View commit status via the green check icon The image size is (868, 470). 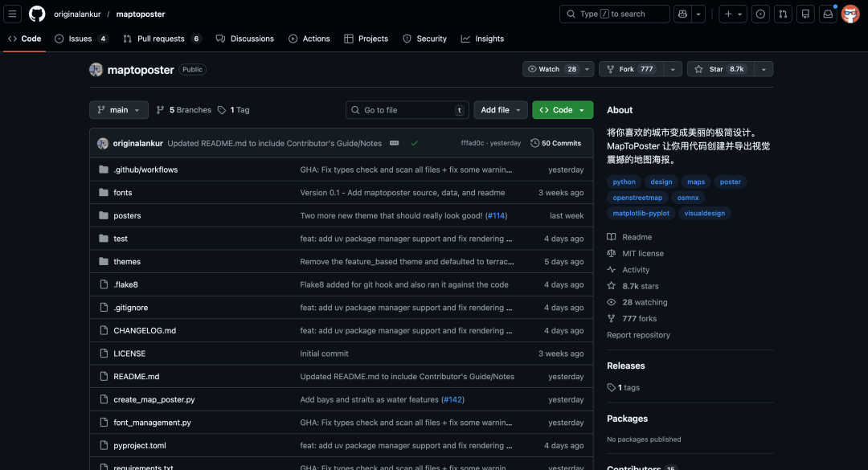click(415, 143)
